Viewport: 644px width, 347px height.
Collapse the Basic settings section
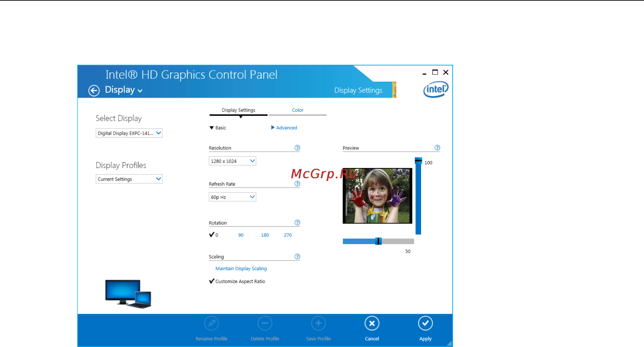point(218,128)
